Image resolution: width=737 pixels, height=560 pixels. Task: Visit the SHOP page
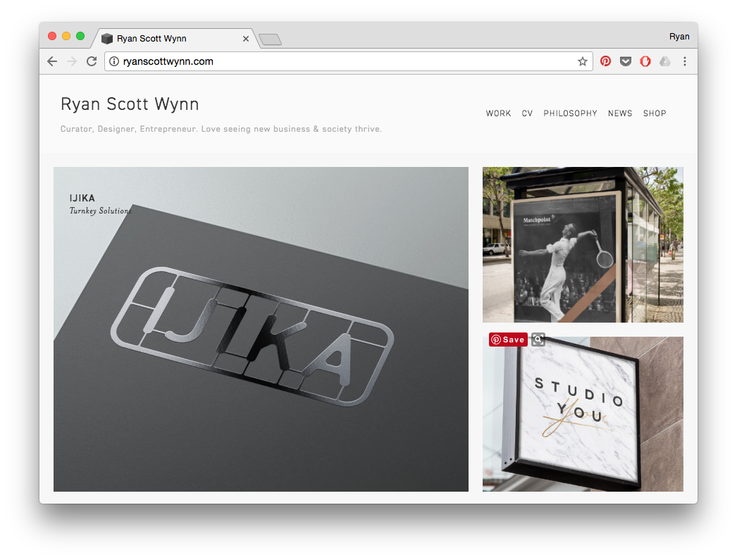point(655,113)
